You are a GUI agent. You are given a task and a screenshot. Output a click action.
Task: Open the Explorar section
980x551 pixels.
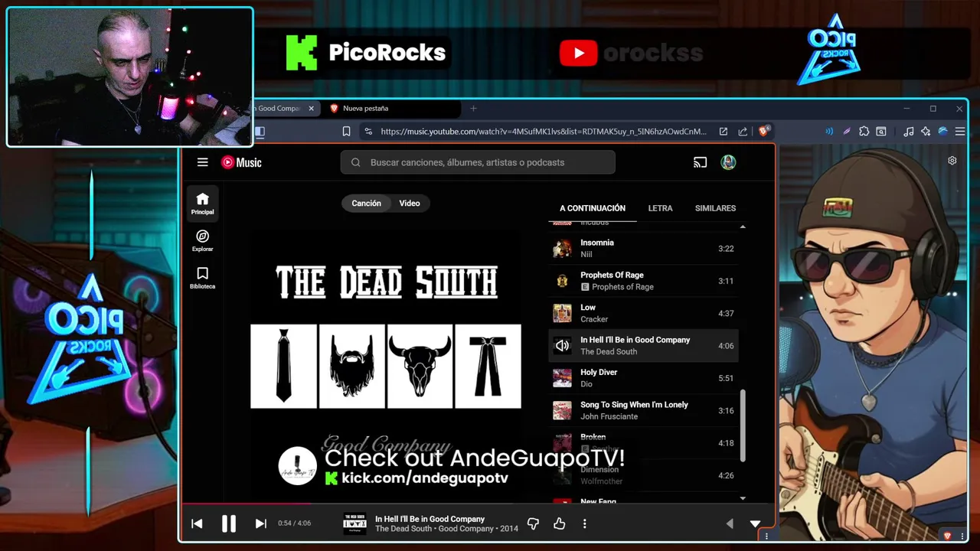click(x=202, y=241)
